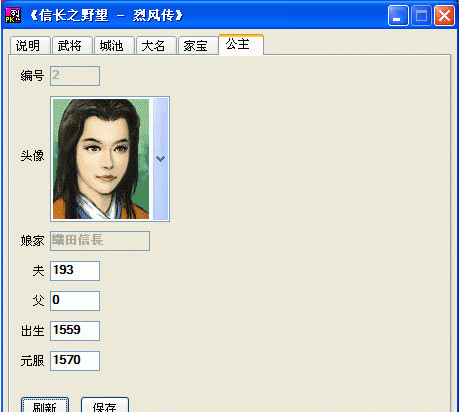The height and width of the screenshot is (414, 459).
Task: Click the 刷新 refresh button
Action: coord(45,406)
